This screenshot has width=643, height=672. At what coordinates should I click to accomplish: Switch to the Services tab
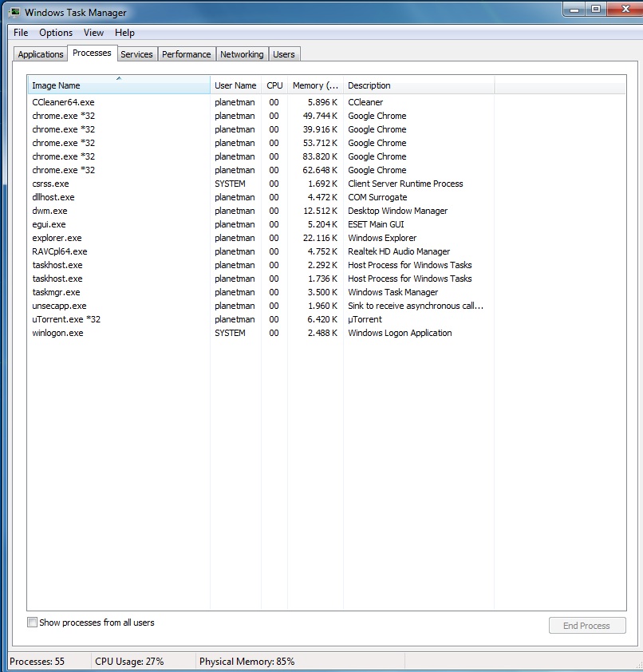(x=136, y=54)
